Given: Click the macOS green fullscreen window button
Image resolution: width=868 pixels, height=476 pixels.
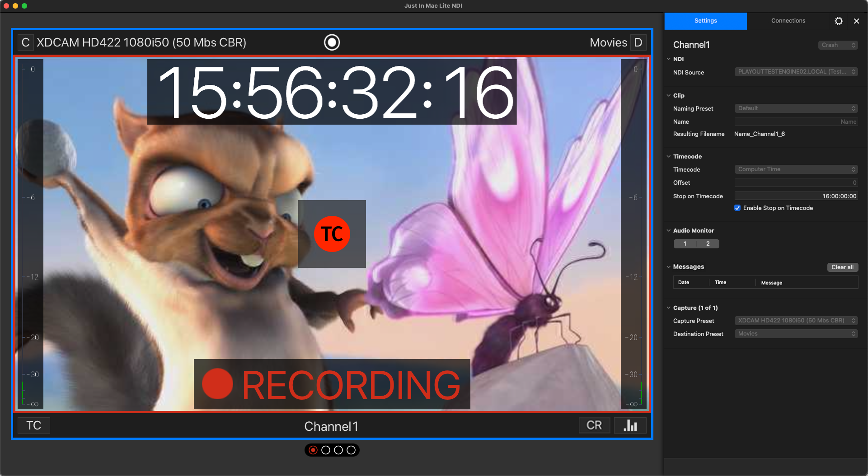Looking at the screenshot, I should point(24,6).
